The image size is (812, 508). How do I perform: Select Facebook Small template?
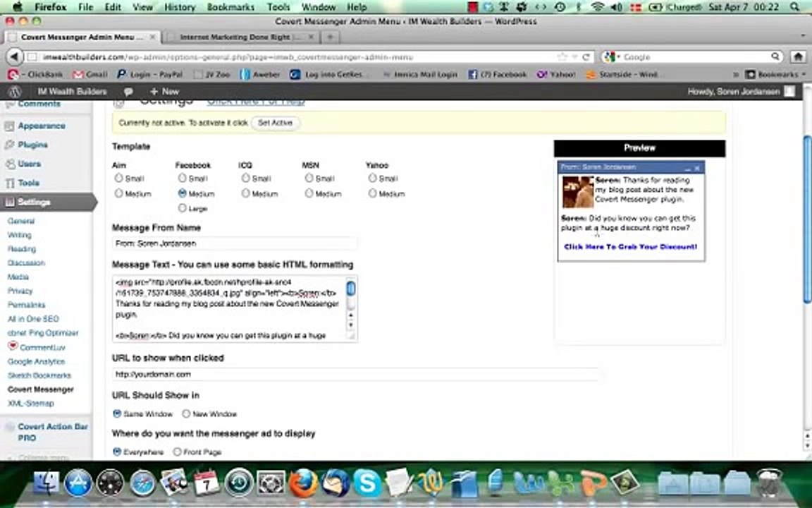pyautogui.click(x=183, y=178)
